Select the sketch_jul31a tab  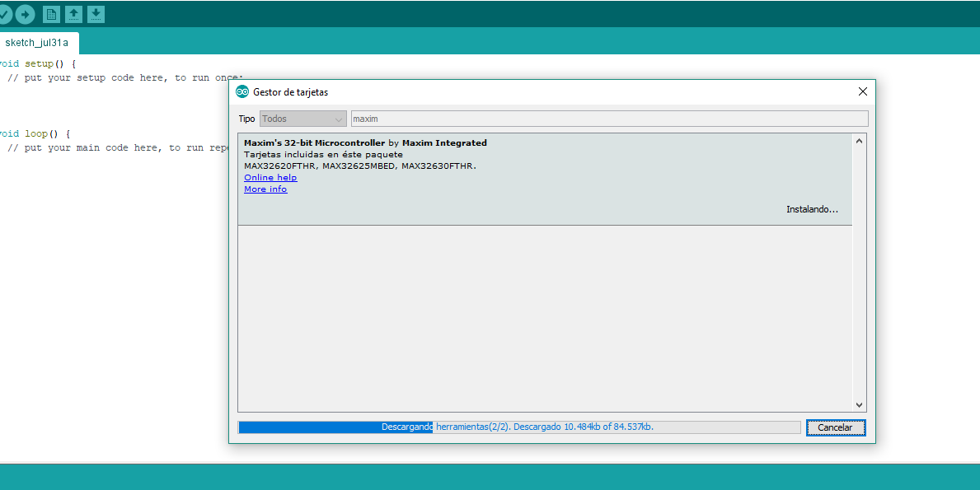[x=37, y=42]
